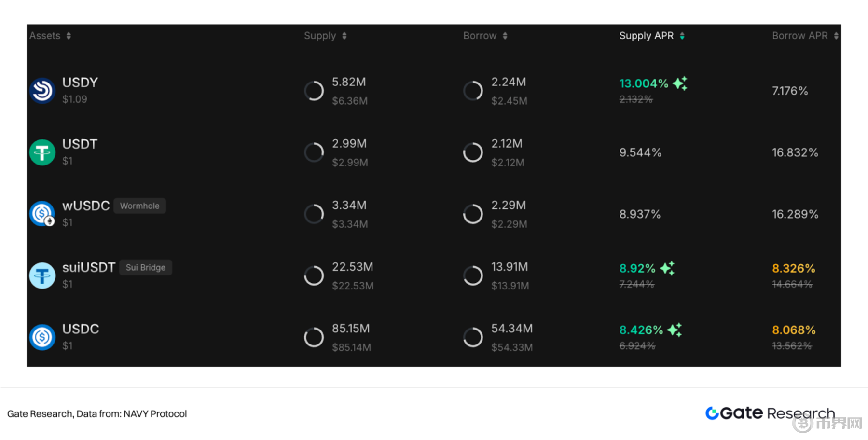This screenshot has width=868, height=440.
Task: Click the 8.426% supply APR value
Action: [641, 330]
